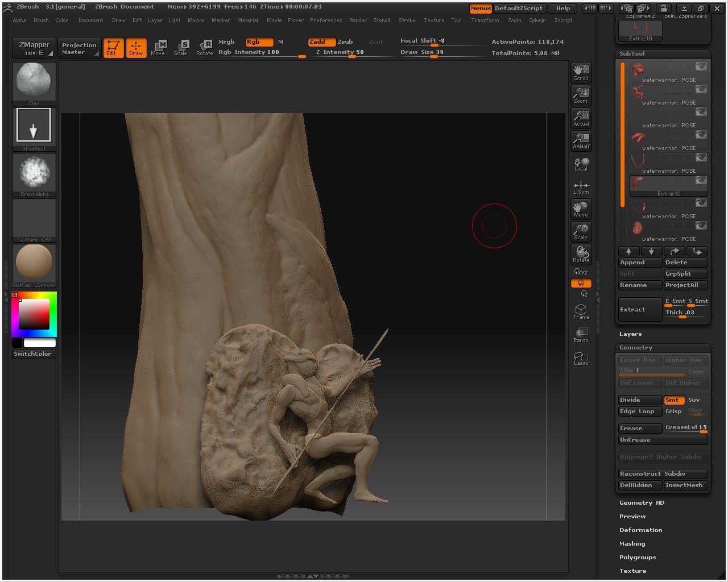
Task: Expand the Texture subpalette
Action: [x=632, y=571]
